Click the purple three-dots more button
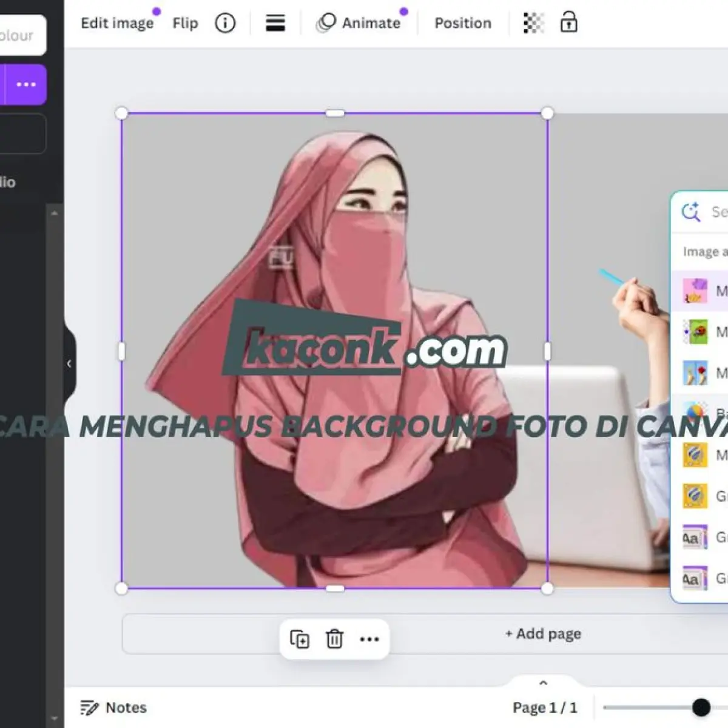 click(26, 84)
